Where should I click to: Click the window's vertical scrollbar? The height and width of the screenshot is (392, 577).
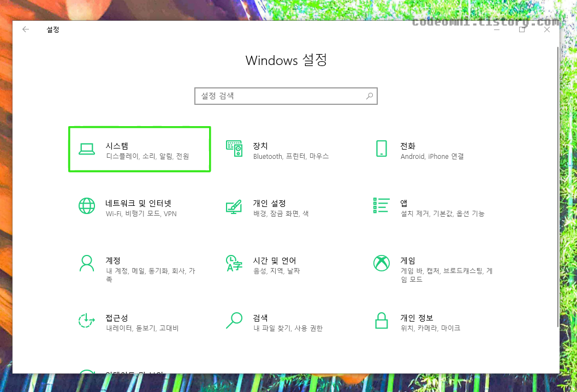557,187
